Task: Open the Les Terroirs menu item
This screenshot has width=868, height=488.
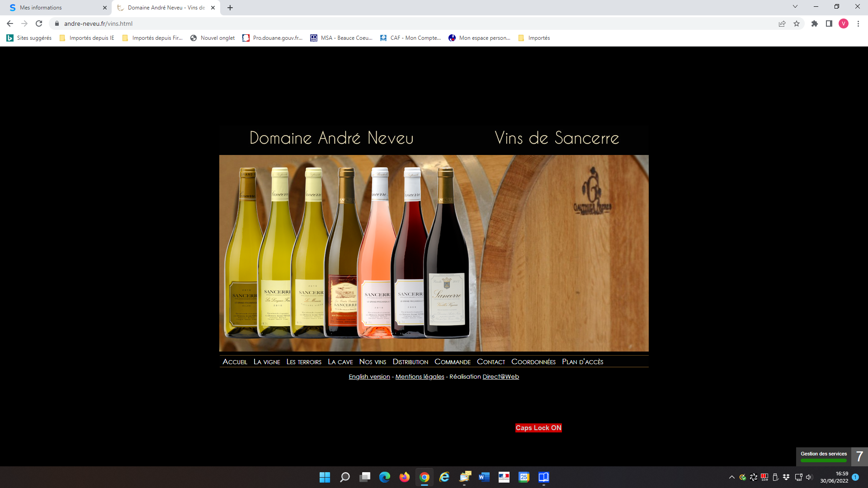Action: click(x=304, y=362)
